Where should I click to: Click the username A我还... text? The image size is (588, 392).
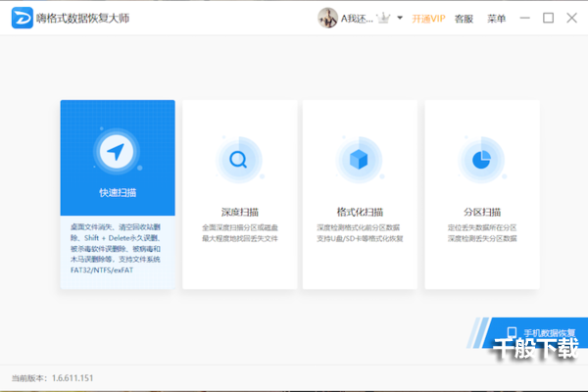(x=357, y=19)
